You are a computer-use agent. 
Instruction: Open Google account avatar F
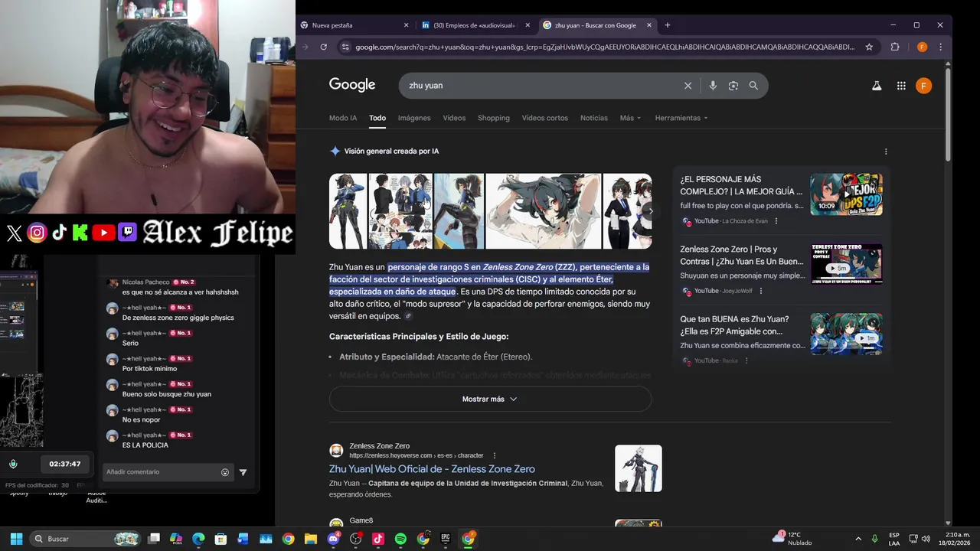[924, 86]
